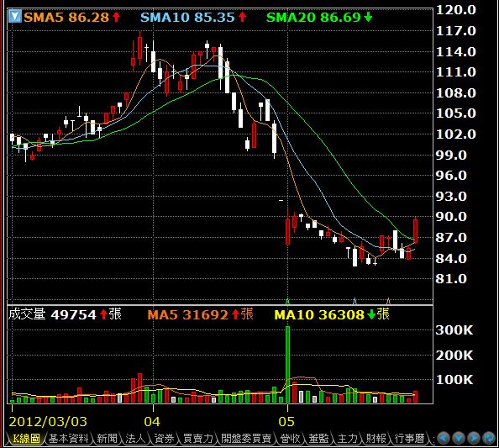This screenshot has width=499, height=448.
Task: Click the 111.0 price axis label
Action: click(x=455, y=72)
